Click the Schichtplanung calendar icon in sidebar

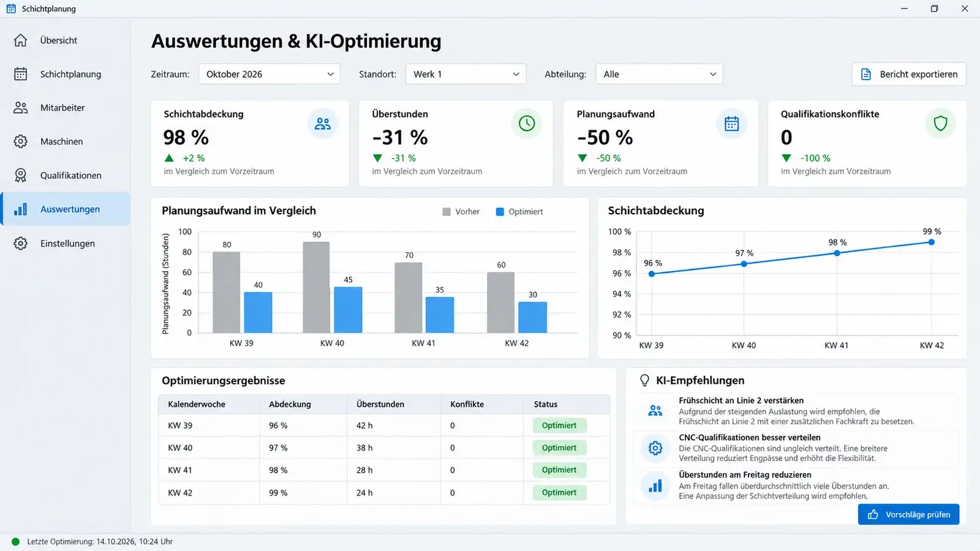20,74
